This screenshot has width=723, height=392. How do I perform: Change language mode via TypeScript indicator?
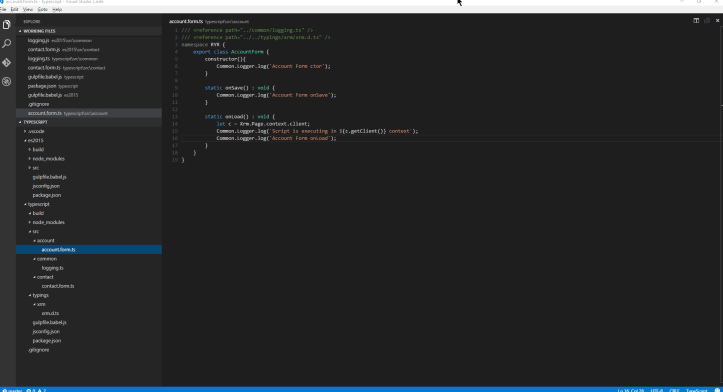click(x=697, y=390)
